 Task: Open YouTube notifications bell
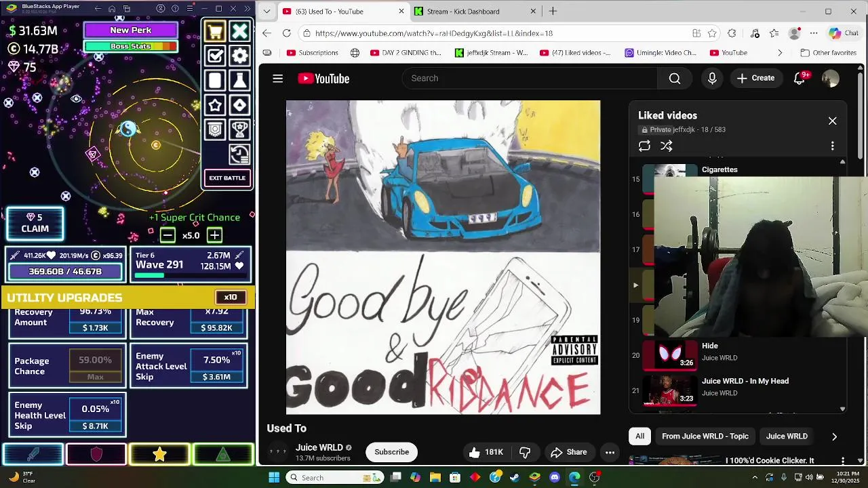(800, 79)
